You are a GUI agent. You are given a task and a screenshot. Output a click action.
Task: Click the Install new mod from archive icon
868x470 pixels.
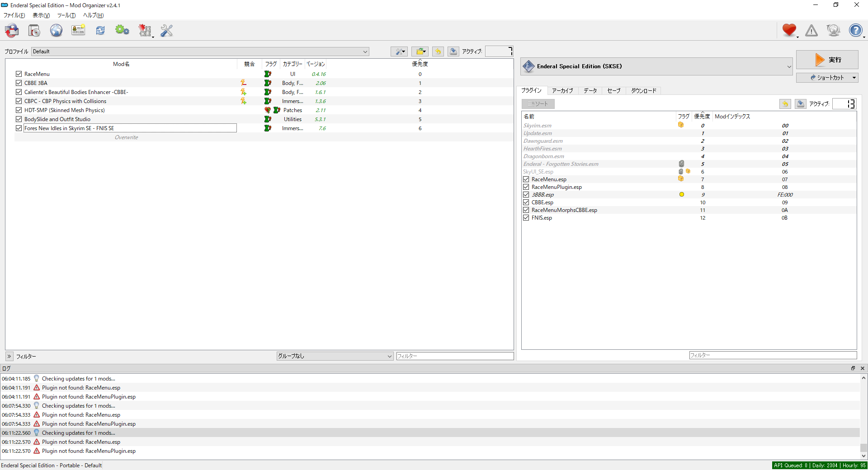34,31
